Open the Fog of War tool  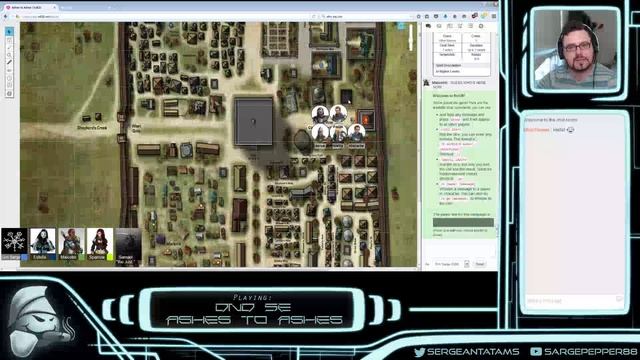(x=9, y=70)
